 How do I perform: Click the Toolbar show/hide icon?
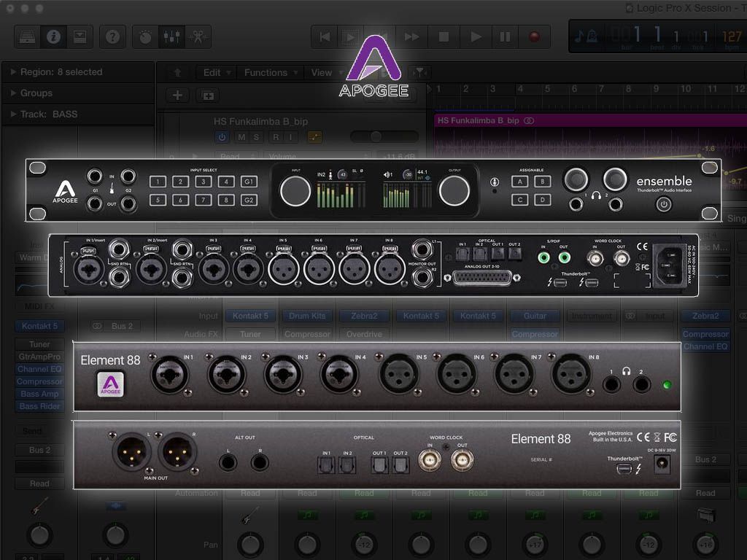(x=80, y=36)
